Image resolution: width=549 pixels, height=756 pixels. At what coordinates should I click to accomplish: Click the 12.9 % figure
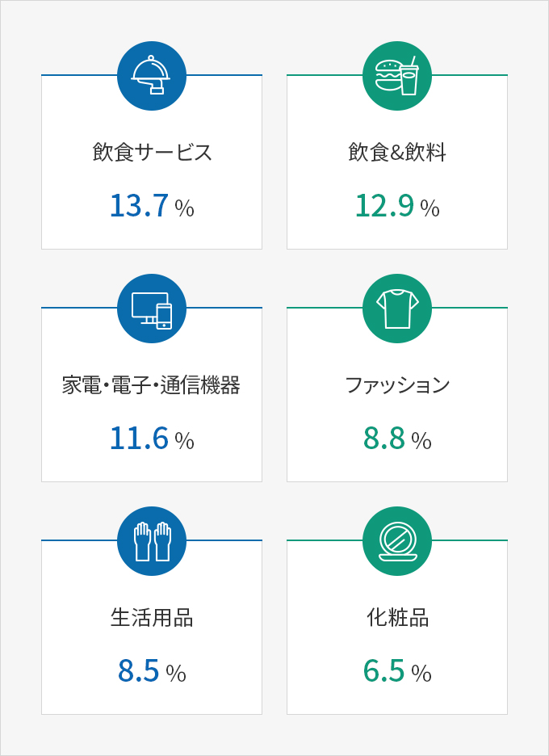397,206
